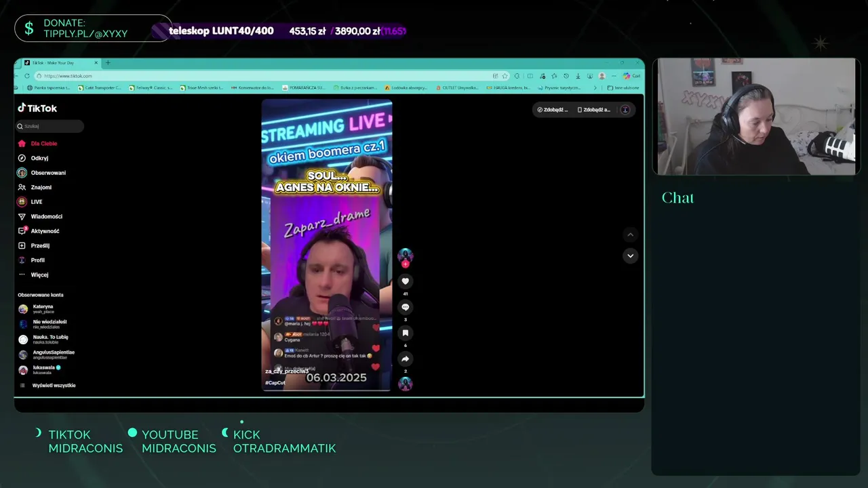Click the playing TikTok video
Screen dimensions: 868x488
[x=327, y=245]
